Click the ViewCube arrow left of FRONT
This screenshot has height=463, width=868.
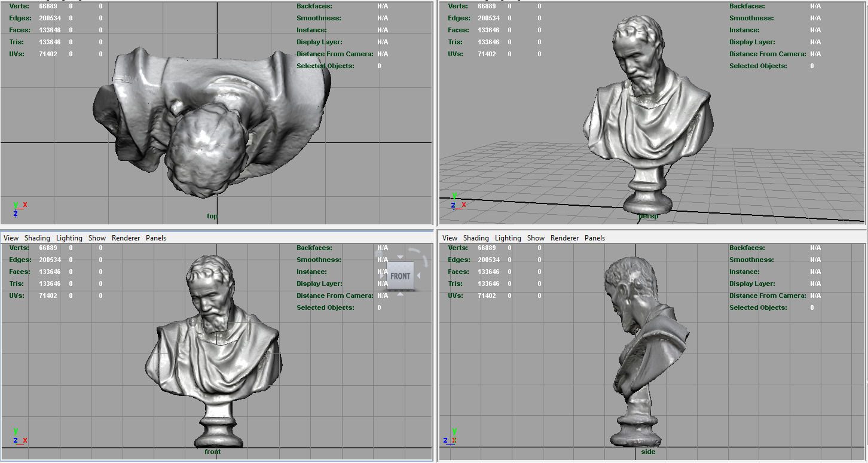point(383,276)
